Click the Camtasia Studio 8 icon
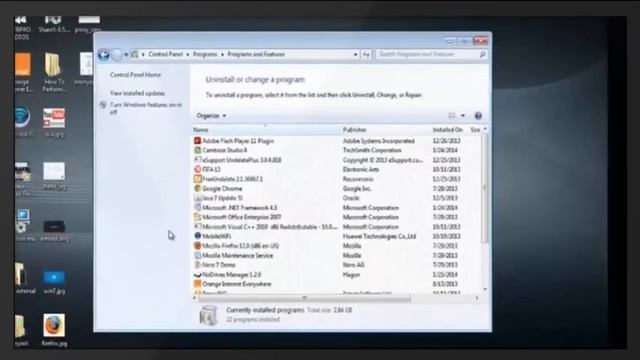Screen dimensions: 640x360 (x=198, y=150)
